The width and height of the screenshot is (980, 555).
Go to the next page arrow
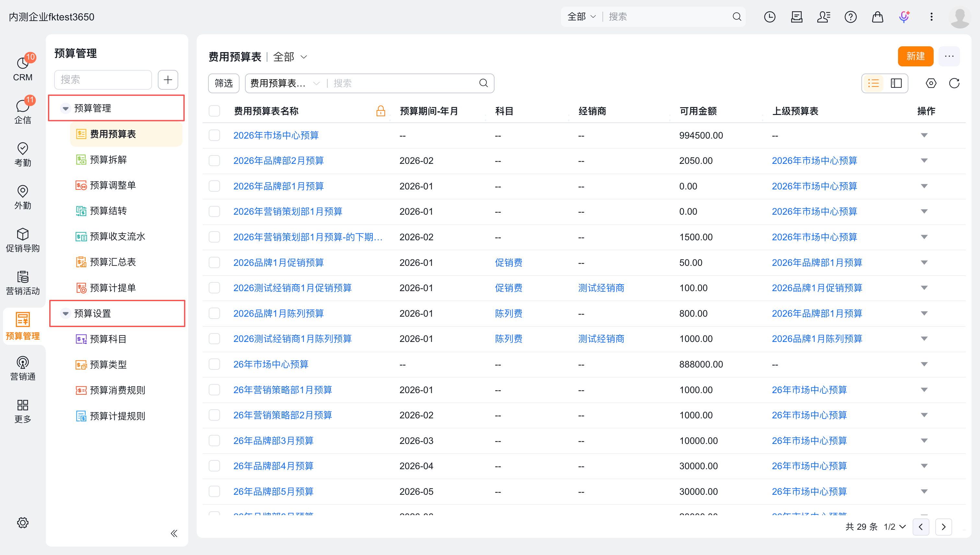point(943,527)
